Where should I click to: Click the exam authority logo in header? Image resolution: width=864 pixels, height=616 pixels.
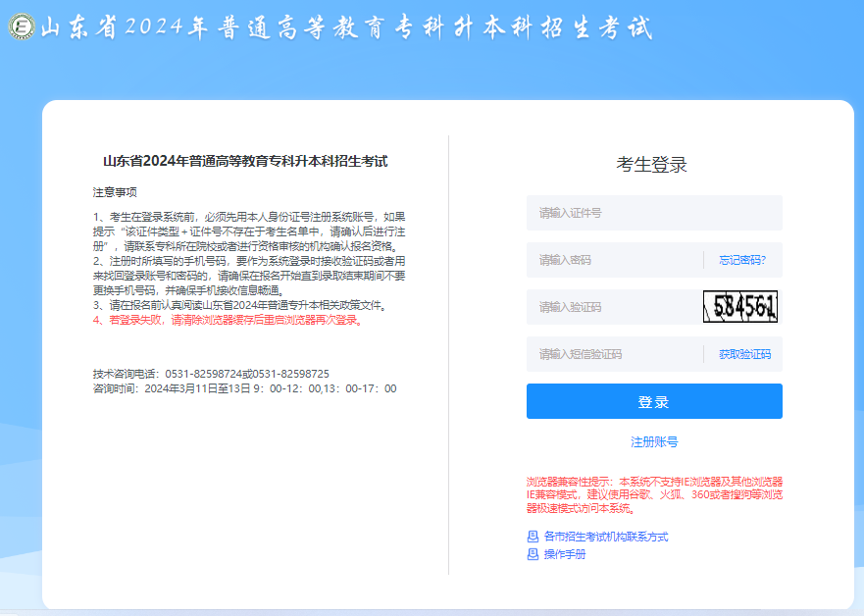coord(21,27)
